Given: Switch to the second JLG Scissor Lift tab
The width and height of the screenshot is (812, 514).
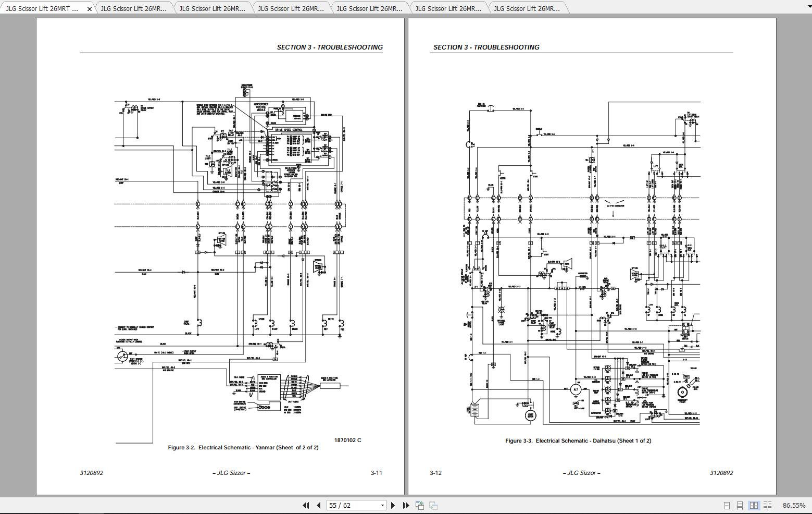Looking at the screenshot, I should (134, 8).
